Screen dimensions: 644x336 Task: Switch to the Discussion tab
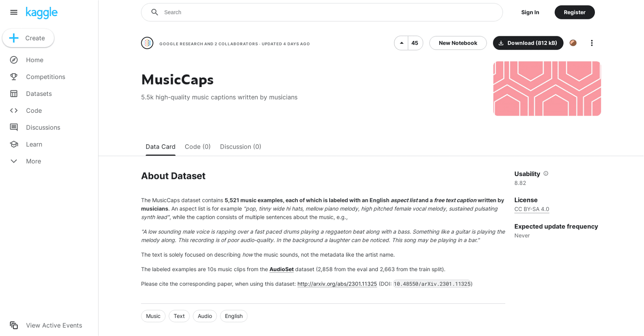[240, 147]
